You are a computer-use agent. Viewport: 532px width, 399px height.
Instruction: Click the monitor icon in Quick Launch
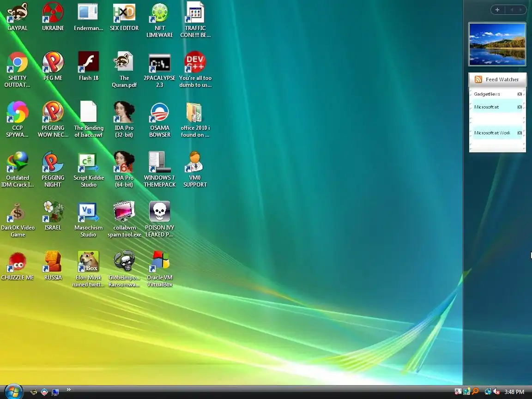coord(55,392)
